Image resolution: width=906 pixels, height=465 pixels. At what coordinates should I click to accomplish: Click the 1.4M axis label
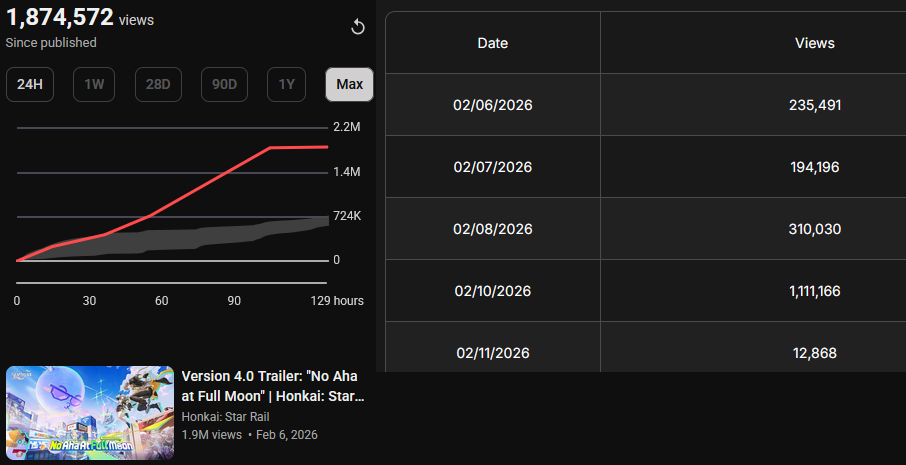347,172
